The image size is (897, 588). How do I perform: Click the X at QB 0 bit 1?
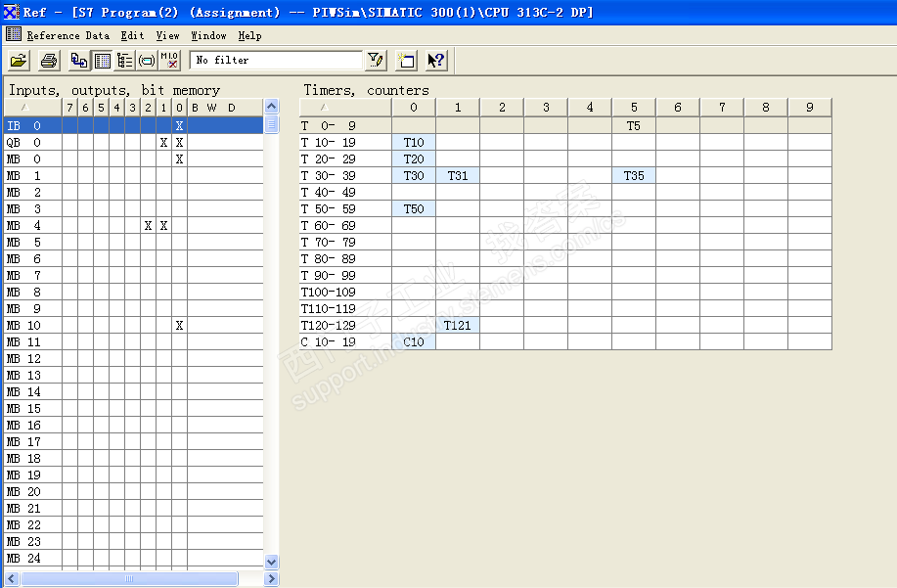[x=163, y=143]
